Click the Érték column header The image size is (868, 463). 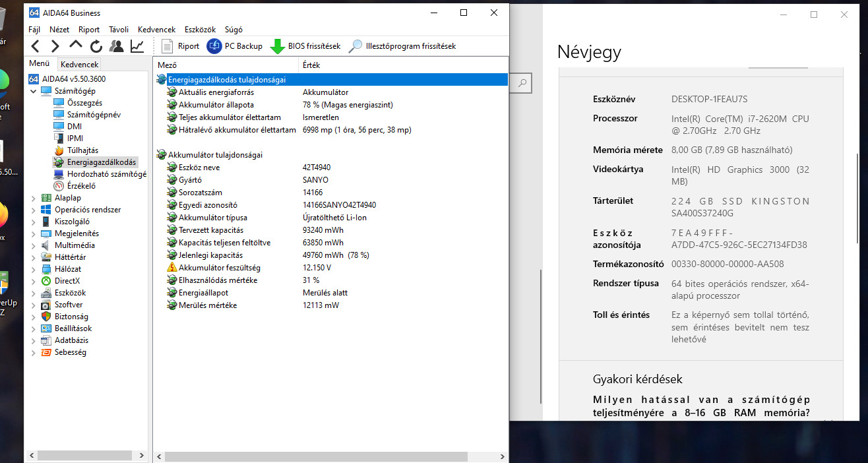(404, 65)
